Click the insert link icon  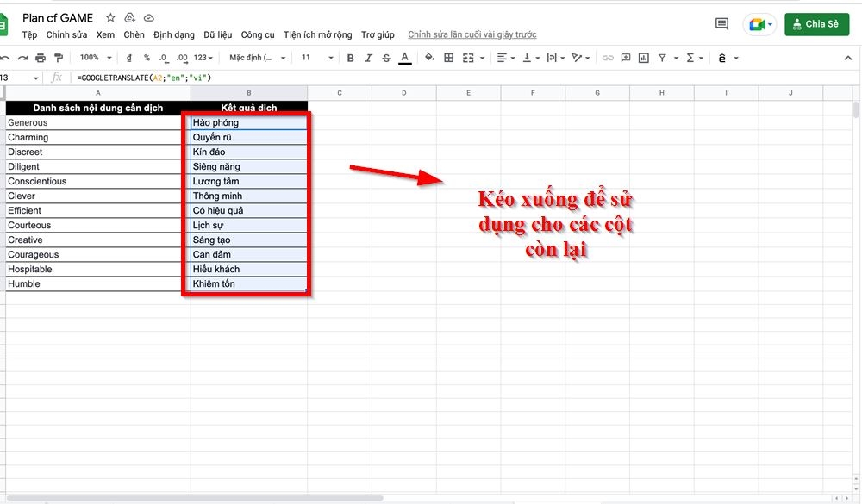point(608,58)
